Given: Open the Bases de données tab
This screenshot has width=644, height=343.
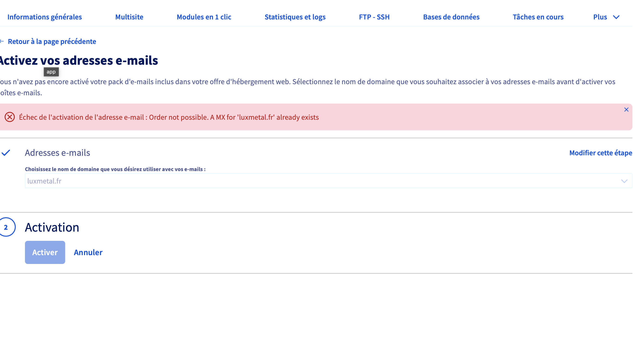Looking at the screenshot, I should coord(451,17).
